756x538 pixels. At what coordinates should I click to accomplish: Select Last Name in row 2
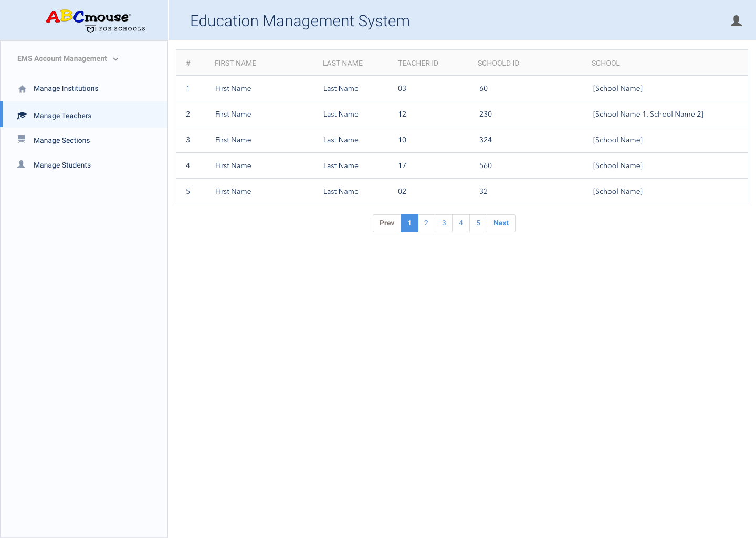point(341,114)
